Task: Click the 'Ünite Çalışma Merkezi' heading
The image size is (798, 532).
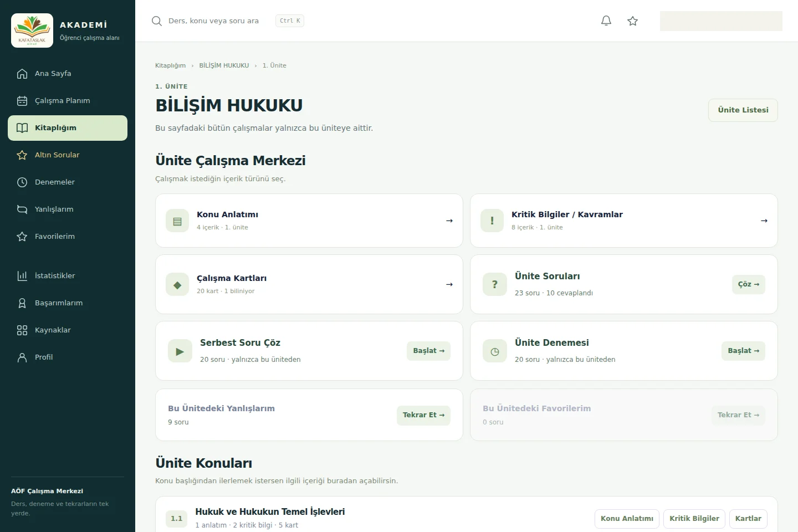Action: 231,161
